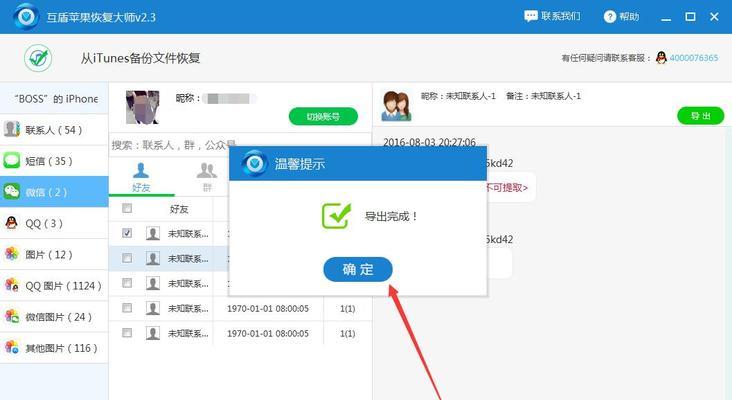Screen dimensions: 732x400
Task: Check the highlighted second contact checkbox
Action: coord(127,258)
